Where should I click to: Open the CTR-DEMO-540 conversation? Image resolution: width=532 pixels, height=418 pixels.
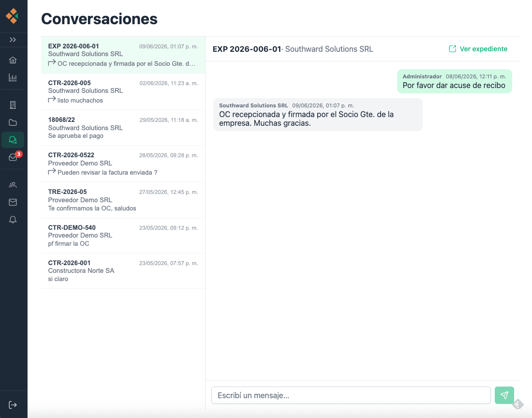123,236
